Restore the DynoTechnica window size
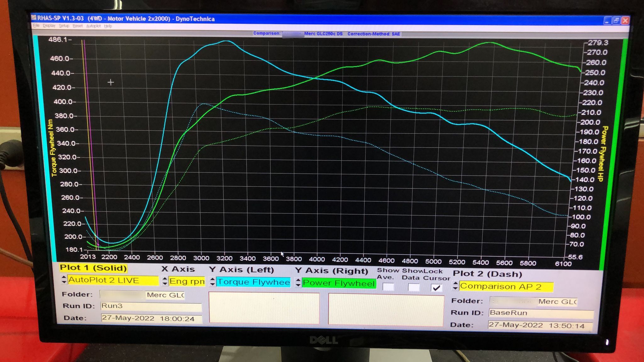The image size is (644, 362). click(x=616, y=21)
